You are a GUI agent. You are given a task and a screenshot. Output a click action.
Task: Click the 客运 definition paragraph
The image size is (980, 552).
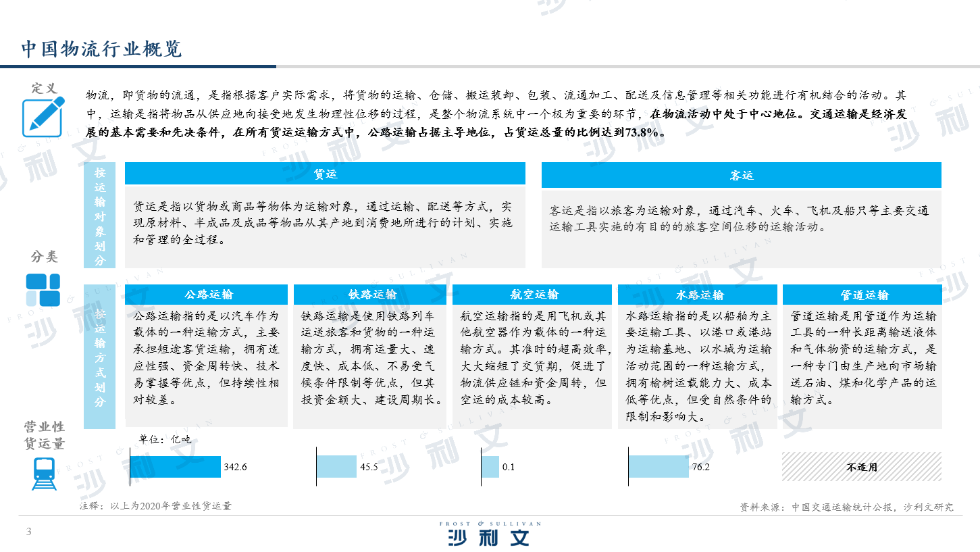pyautogui.click(x=740, y=219)
